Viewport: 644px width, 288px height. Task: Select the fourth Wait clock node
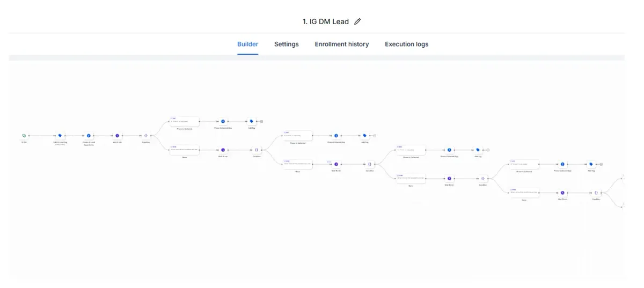coord(449,178)
